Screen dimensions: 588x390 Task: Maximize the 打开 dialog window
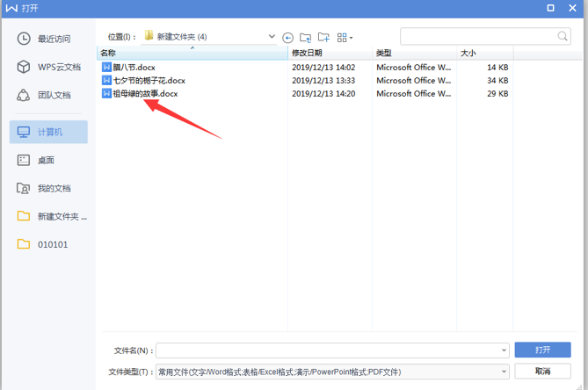click(550, 8)
